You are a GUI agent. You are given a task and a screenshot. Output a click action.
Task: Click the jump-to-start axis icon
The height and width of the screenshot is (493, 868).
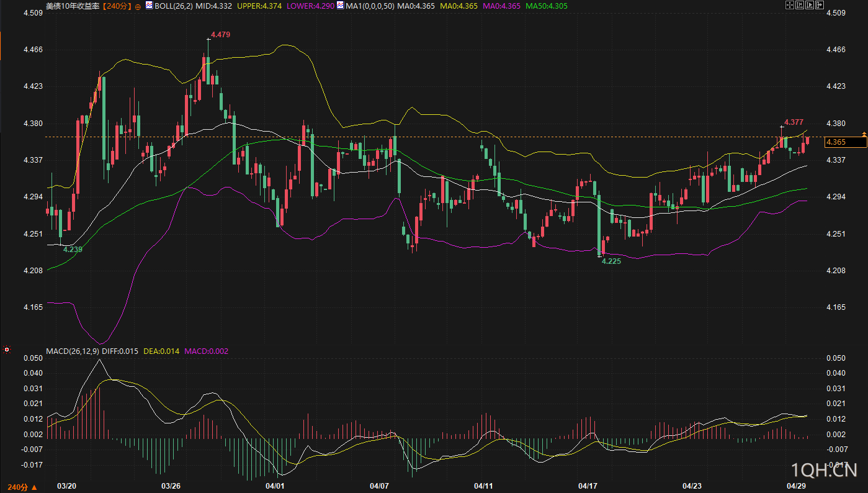800,5
